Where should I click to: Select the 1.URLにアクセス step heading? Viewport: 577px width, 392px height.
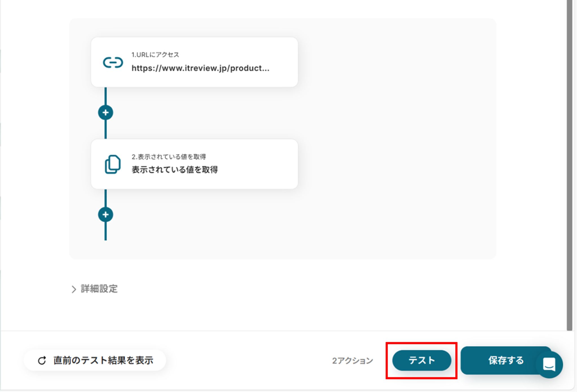click(155, 55)
